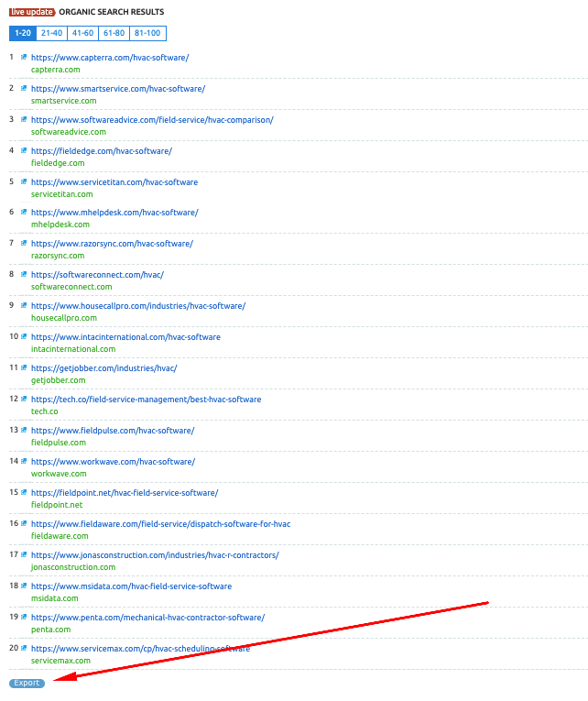This screenshot has width=588, height=701.
Task: Open external link icon for housecallpro.com result
Action: coord(24,305)
